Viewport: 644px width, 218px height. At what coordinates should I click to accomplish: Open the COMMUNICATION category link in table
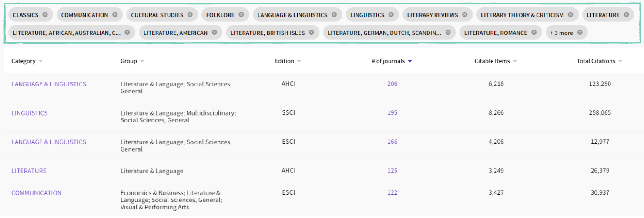[37, 193]
